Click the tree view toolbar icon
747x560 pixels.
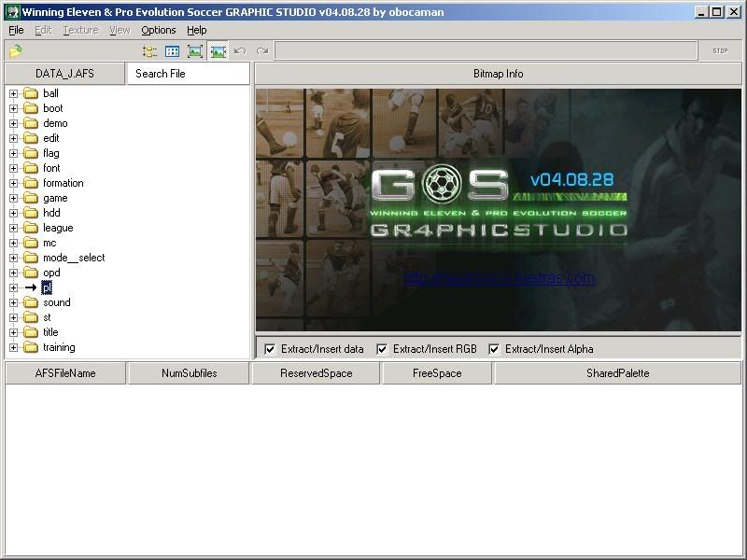149,51
